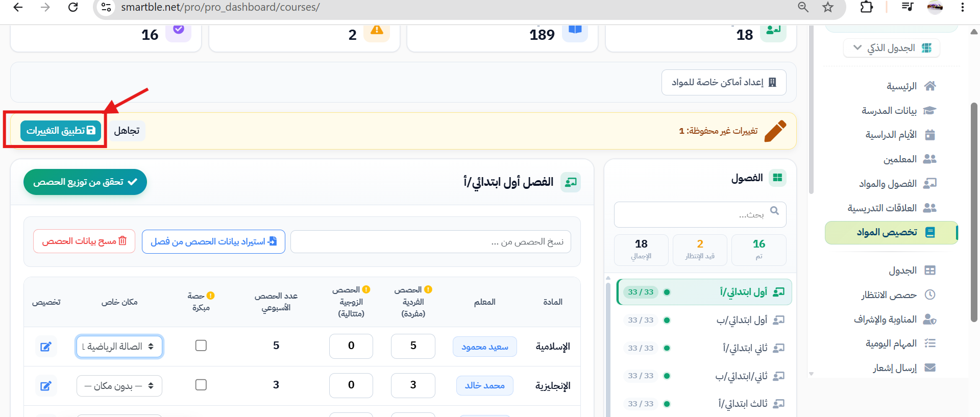Click the orange warning icon beside الحصص الفردية
Screen dimensions: 980x417
(428, 289)
